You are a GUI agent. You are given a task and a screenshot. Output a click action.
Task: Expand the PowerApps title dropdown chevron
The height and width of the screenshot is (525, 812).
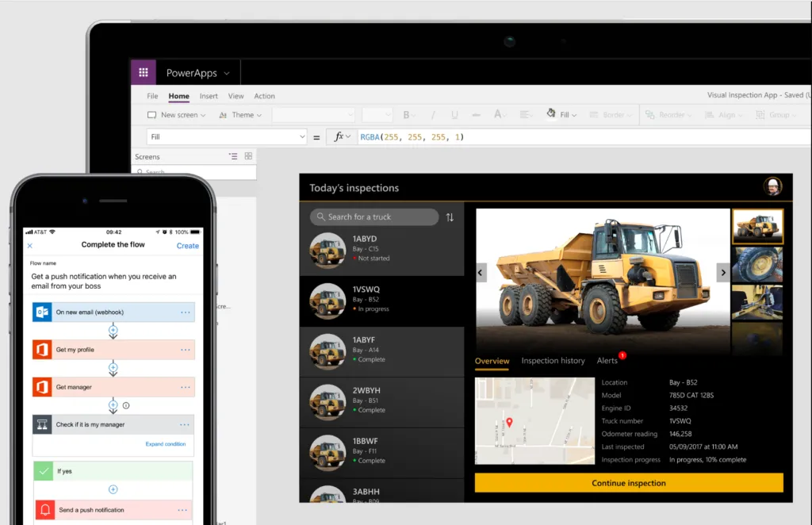(227, 74)
